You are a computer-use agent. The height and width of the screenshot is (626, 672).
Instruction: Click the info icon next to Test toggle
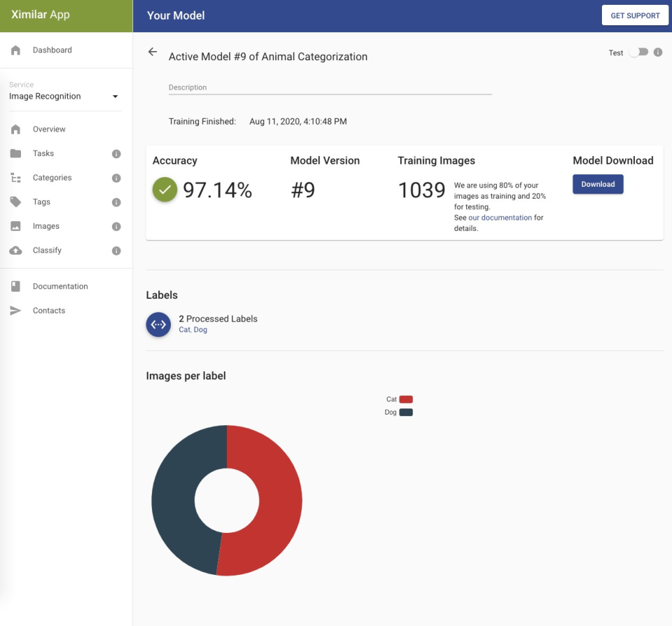coord(658,52)
